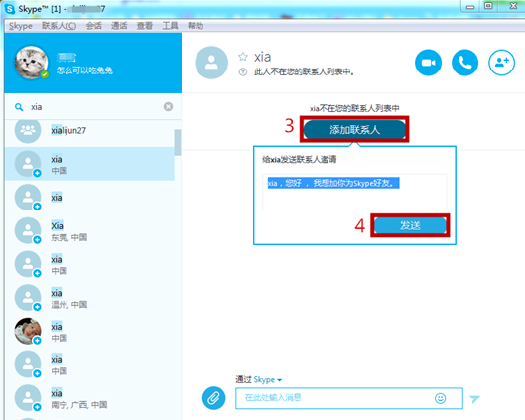Open the 联系人 menu
The height and width of the screenshot is (420, 525).
(59, 26)
